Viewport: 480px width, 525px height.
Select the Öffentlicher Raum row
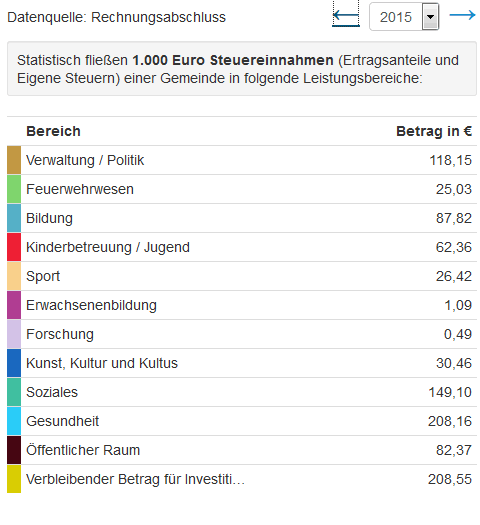pyautogui.click(x=242, y=450)
